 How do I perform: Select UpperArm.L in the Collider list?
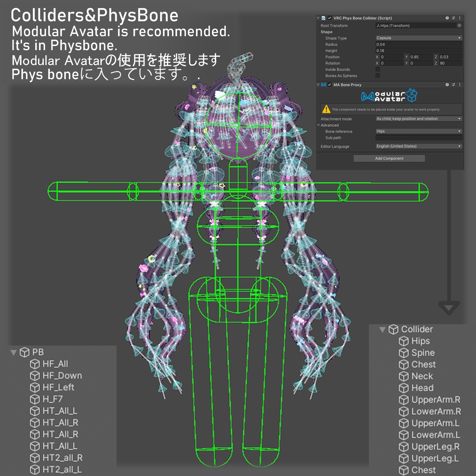coord(435,423)
